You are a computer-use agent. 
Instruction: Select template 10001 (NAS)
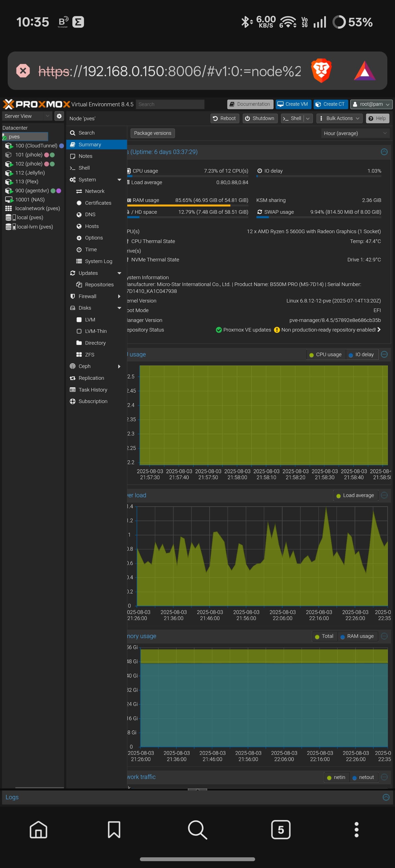pos(30,199)
